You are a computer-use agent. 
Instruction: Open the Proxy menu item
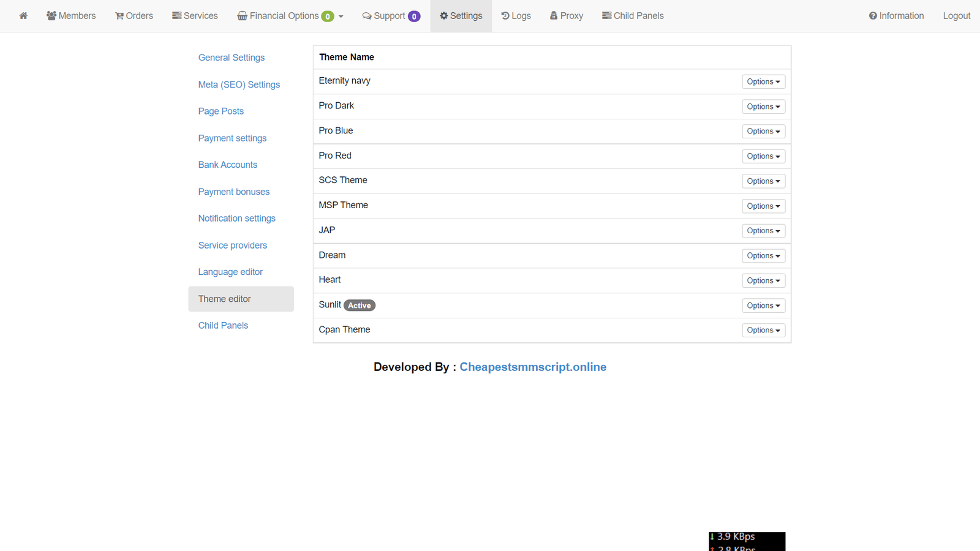pos(566,16)
